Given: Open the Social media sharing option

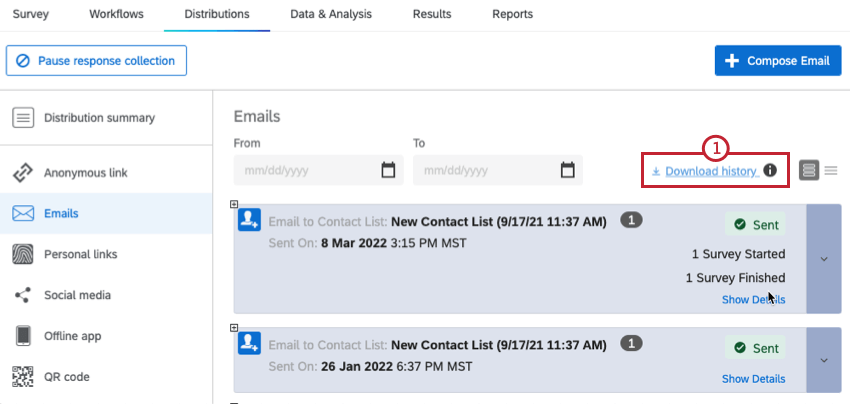Looking at the screenshot, I should click(x=76, y=295).
